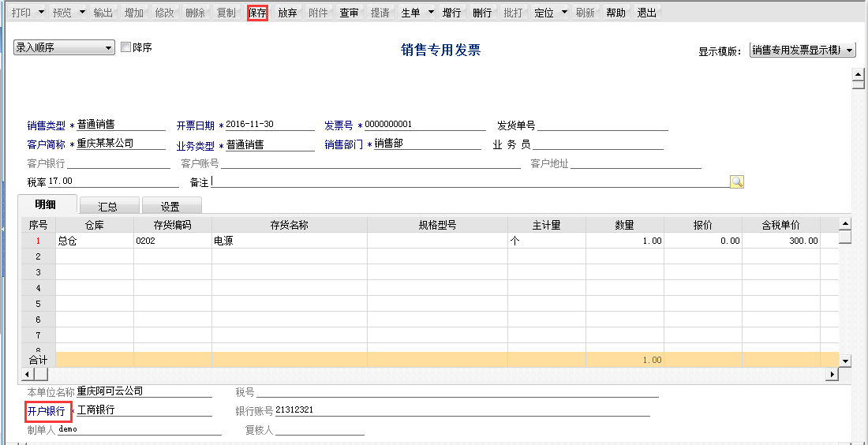868x445 pixels.
Task: Open 帮助 from the toolbar
Action: (616, 13)
